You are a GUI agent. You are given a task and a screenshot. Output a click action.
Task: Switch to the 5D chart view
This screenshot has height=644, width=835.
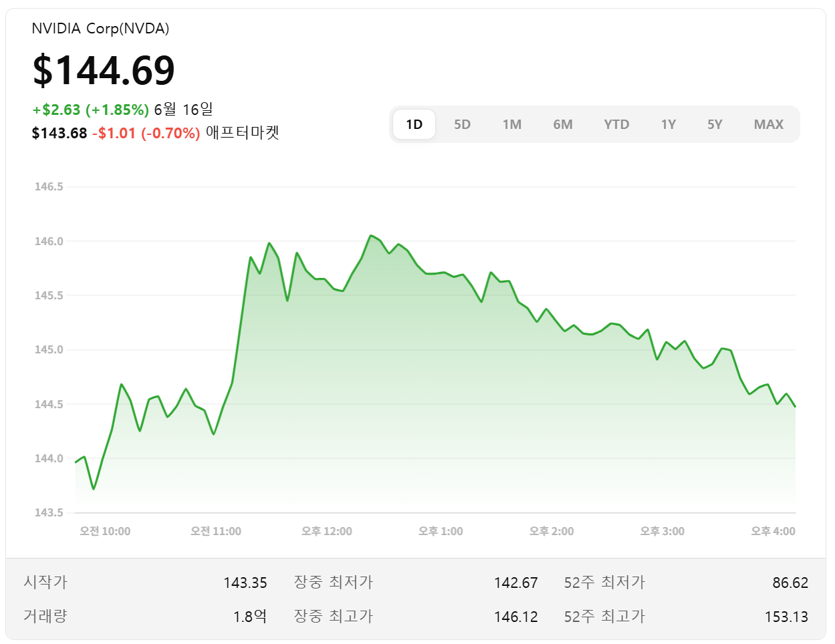[x=462, y=124]
